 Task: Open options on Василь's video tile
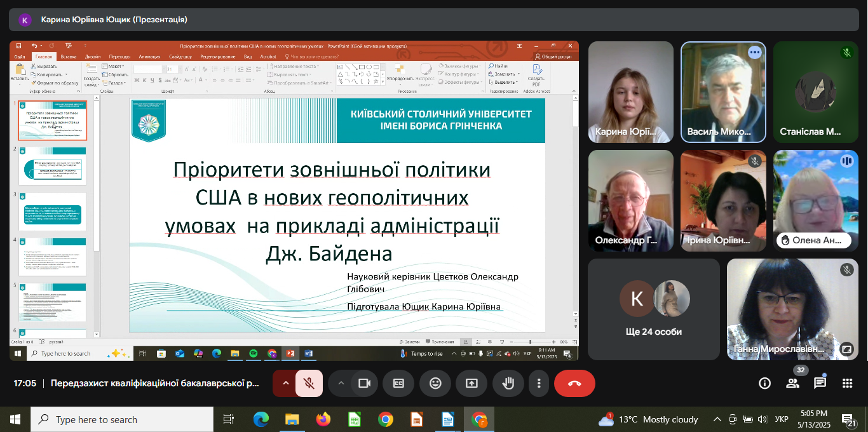coord(754,53)
